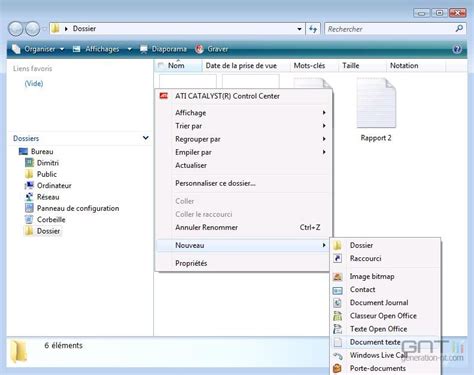Click the Dossier folder icon in the tree
Image resolution: width=474 pixels, height=375 pixels.
pyautogui.click(x=29, y=231)
